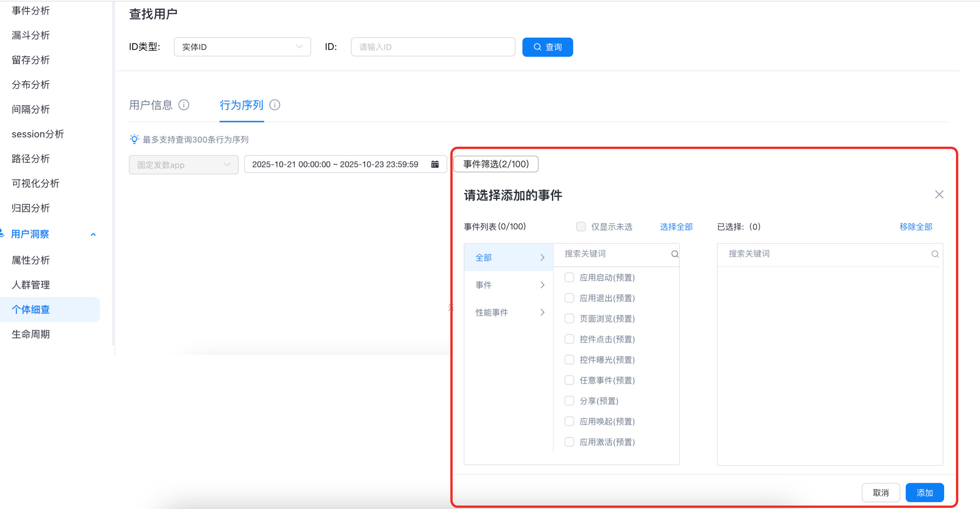Check the 分享(预置) event

569,401
